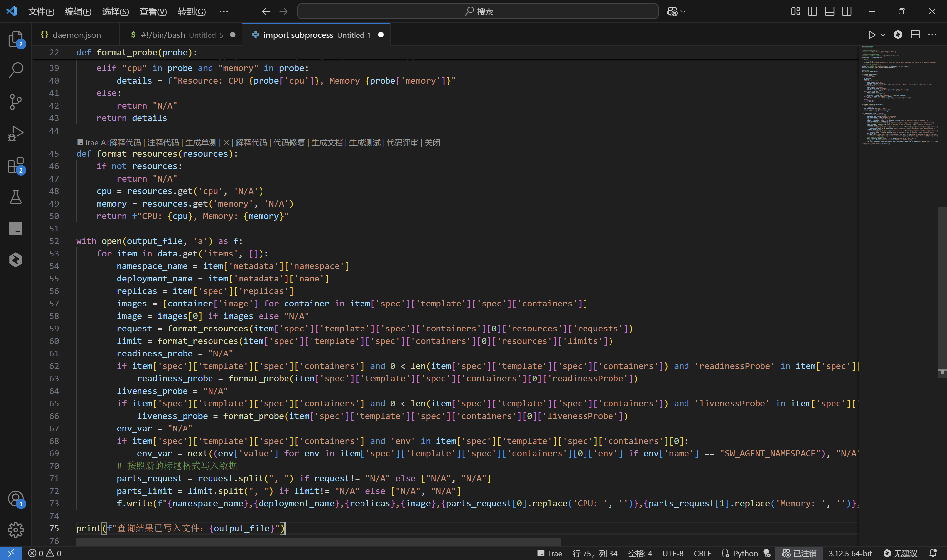Open the Extensions view

coord(15,165)
